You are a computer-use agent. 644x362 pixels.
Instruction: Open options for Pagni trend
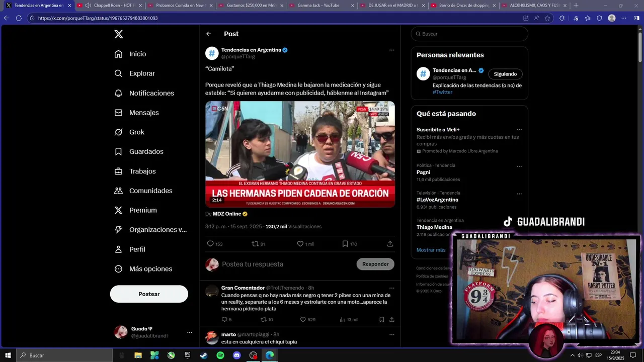[519, 166]
